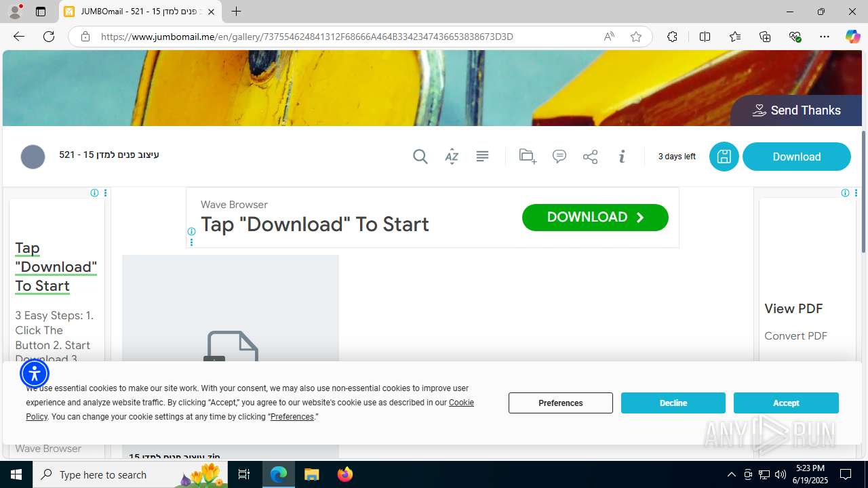
Task: Click the address bar URL
Action: point(307,37)
